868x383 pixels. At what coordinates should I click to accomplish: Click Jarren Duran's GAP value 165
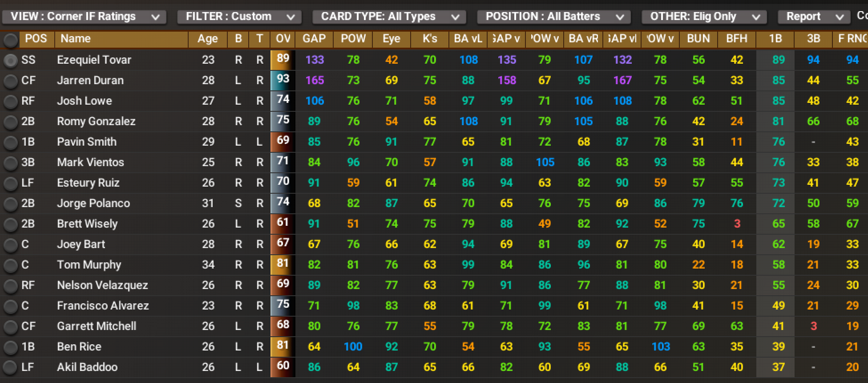[315, 81]
